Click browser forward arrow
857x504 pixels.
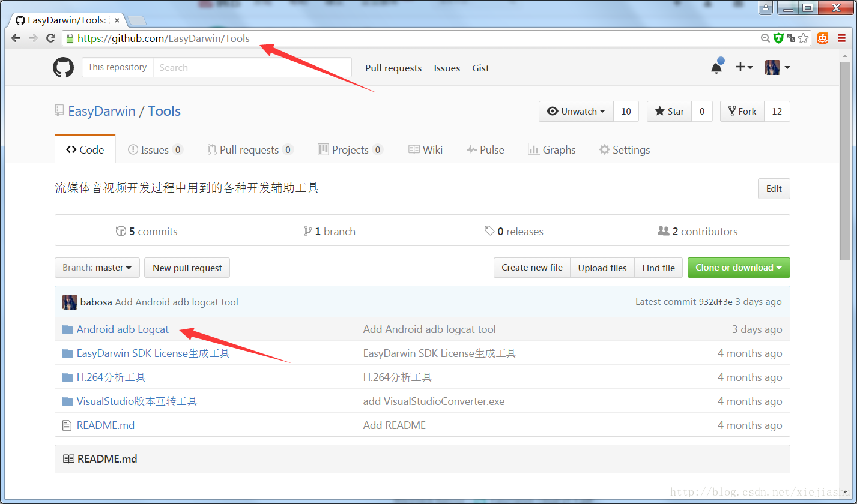click(x=34, y=38)
